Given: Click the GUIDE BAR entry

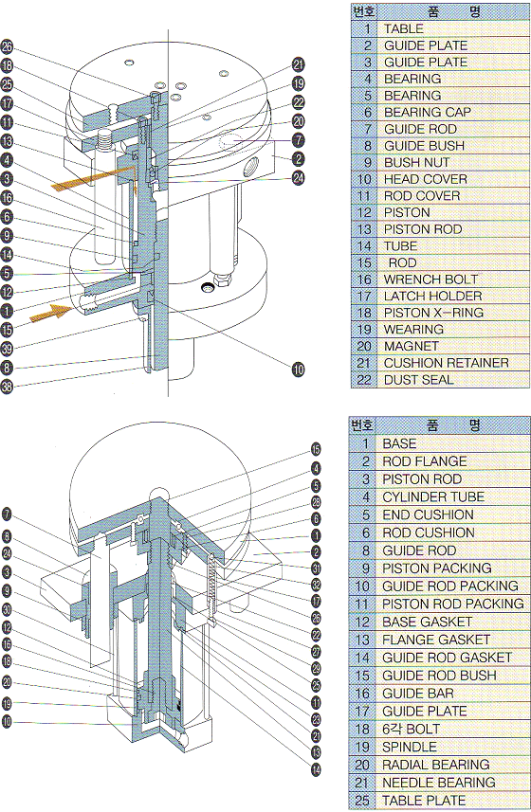Looking at the screenshot, I should [x=440, y=693].
